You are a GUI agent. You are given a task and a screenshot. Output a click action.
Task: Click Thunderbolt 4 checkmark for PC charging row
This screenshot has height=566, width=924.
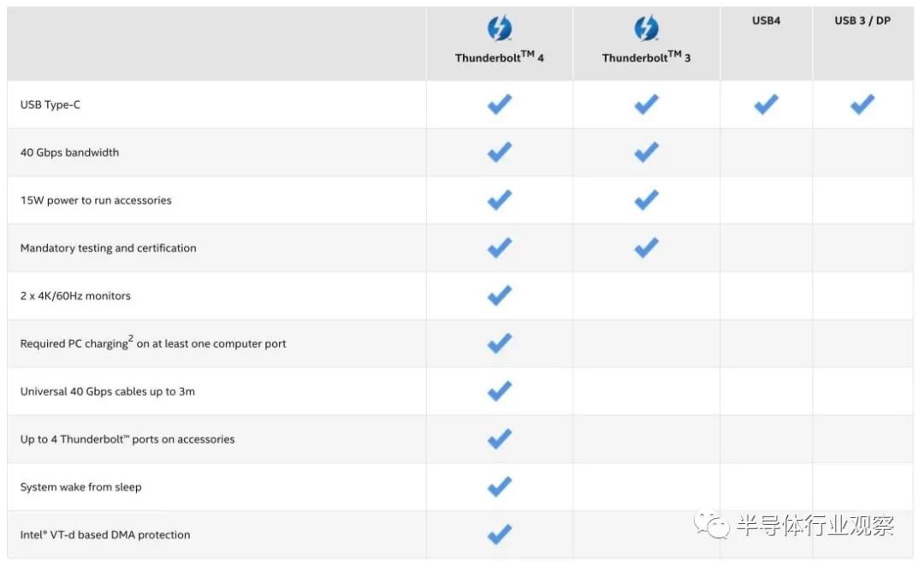500,344
